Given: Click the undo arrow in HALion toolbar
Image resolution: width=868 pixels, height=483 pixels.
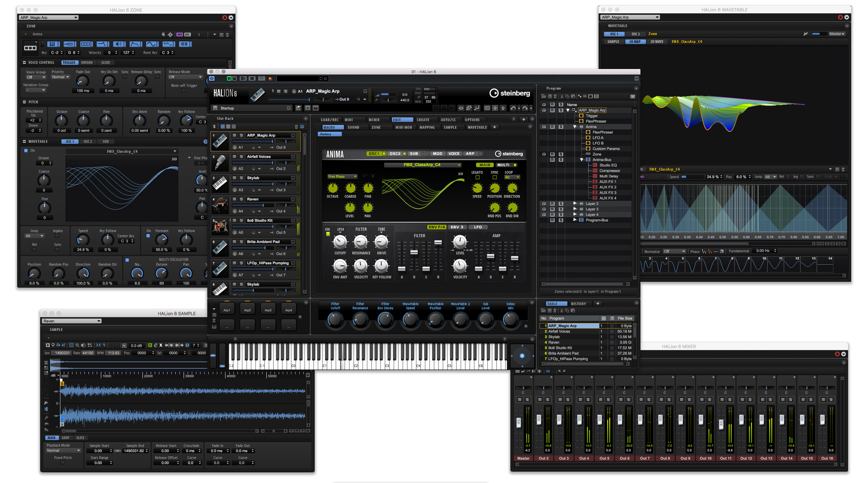Looking at the screenshot, I should [x=513, y=108].
